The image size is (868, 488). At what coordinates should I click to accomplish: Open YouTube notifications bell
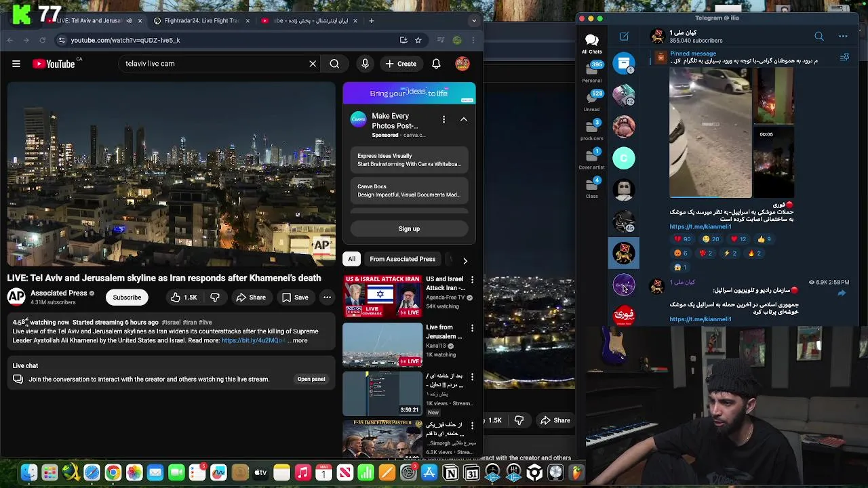coord(436,64)
